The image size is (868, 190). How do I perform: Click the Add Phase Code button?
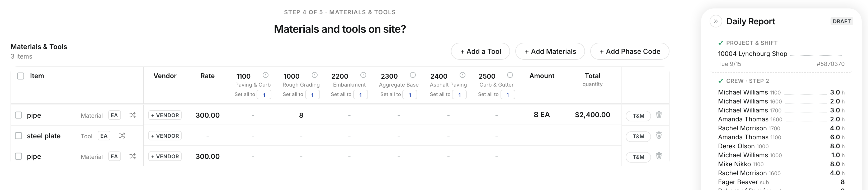(630, 51)
